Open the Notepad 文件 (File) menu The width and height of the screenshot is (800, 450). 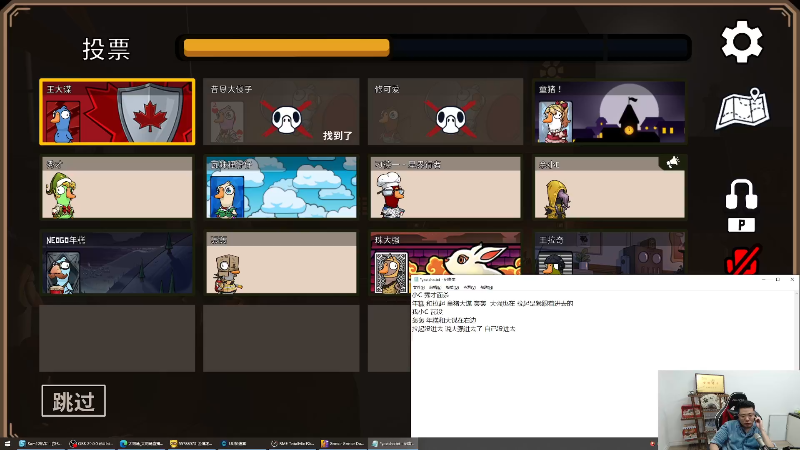(418, 287)
